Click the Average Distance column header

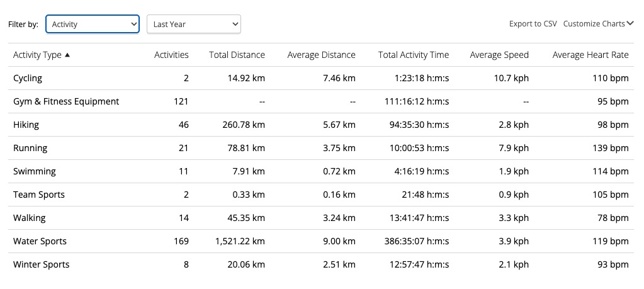pyautogui.click(x=321, y=55)
